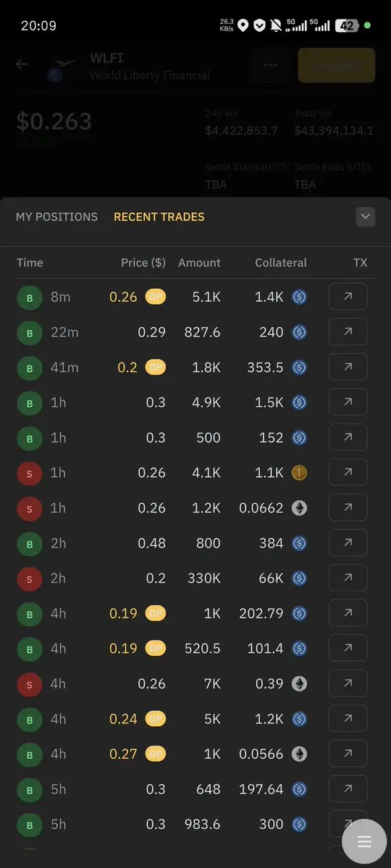
Task: Tap the Ethereum collateral icon on 0.0662 row
Action: click(x=300, y=508)
